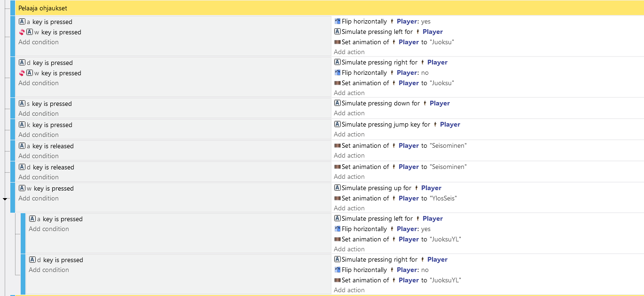Click Player object icon in 'Simulate pressing down' action
This screenshot has width=644, height=296.
coord(424,103)
